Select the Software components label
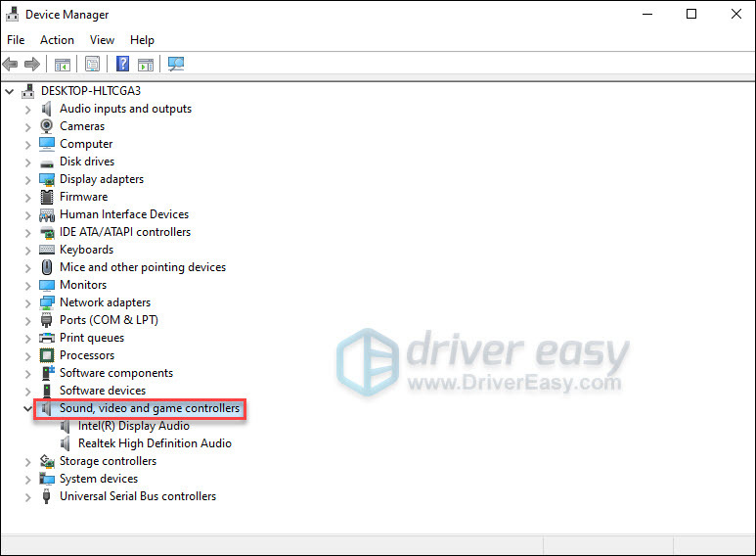 point(116,373)
